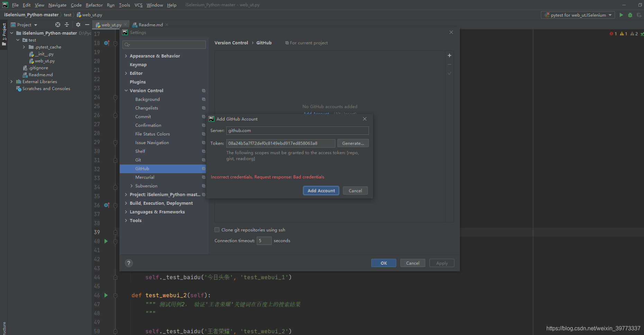Open run configuration dropdown pytest for web_ut.ISelenium
This screenshot has height=335, width=644.
point(578,15)
